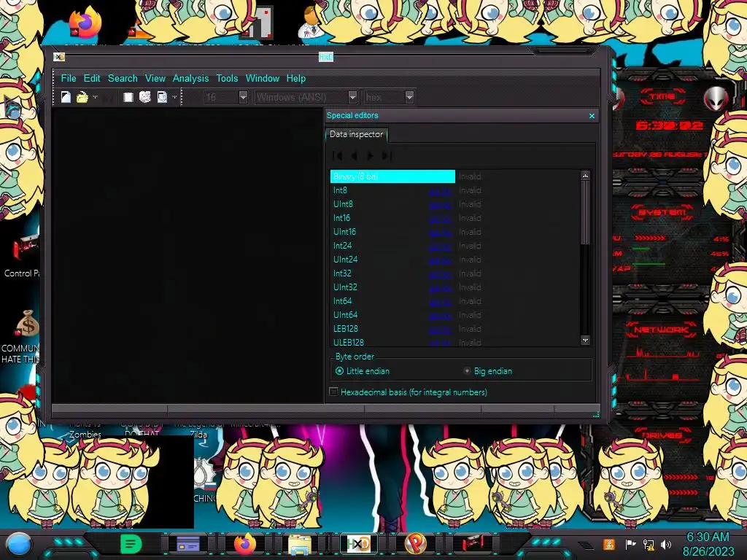Click the data inspector scrollbar up arrow

(x=585, y=176)
